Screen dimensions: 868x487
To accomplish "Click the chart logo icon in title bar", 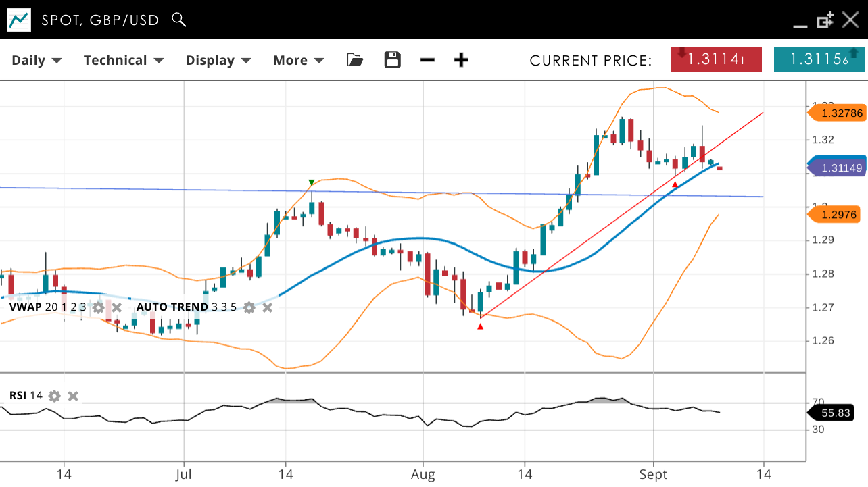I will [x=19, y=20].
